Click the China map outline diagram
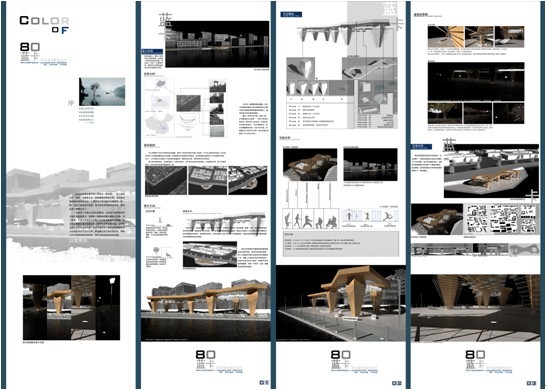 coord(159,125)
